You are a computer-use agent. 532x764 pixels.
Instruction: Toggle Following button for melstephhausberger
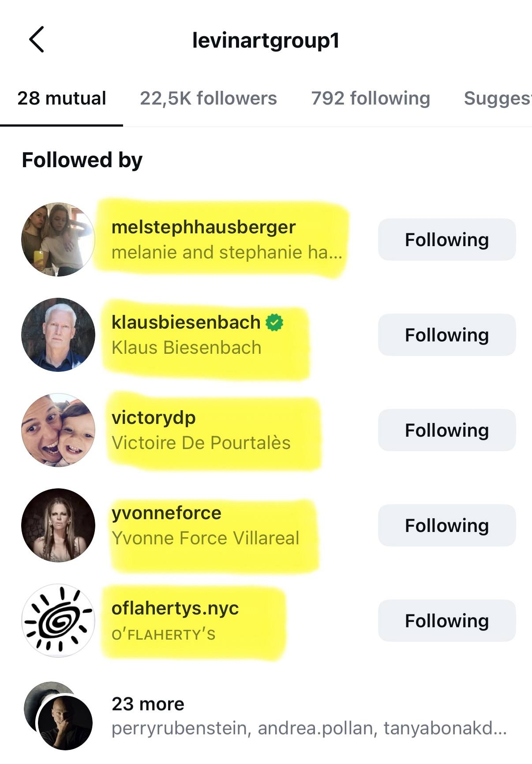[x=446, y=240]
